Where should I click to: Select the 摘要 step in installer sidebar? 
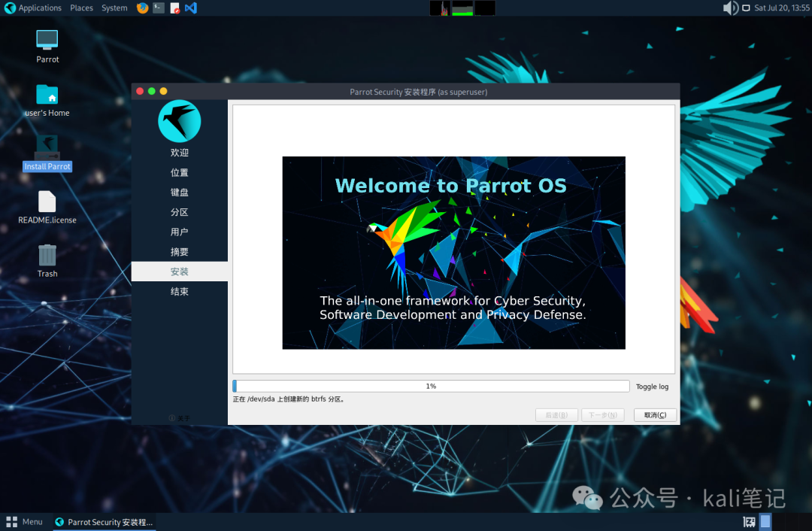click(x=179, y=252)
